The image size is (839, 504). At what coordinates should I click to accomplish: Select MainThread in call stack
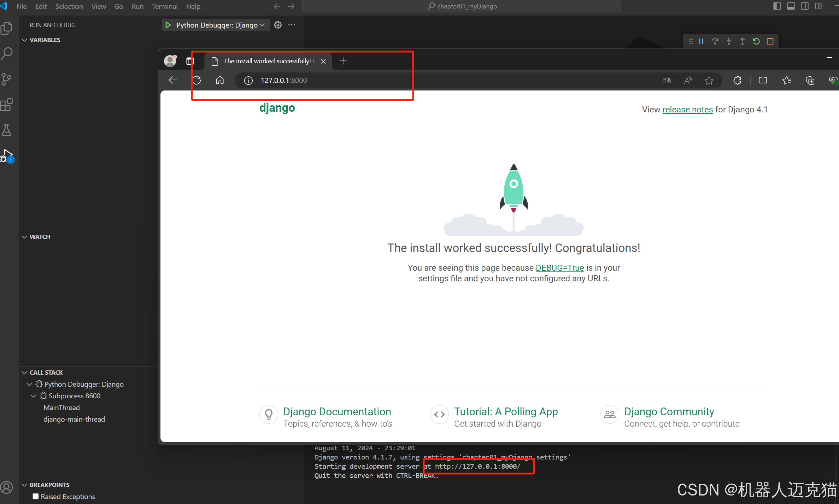click(x=62, y=408)
